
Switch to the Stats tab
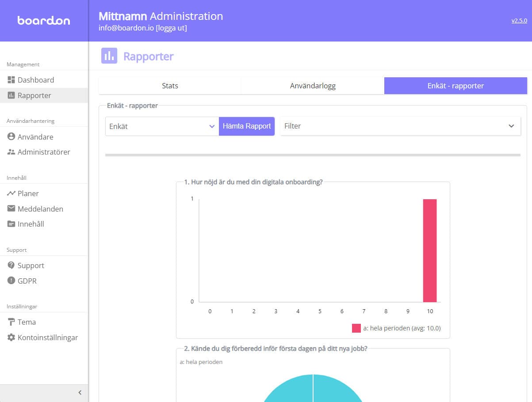(170, 86)
